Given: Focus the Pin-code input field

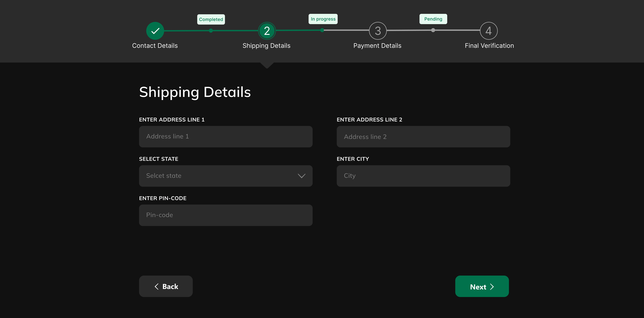Looking at the screenshot, I should (x=226, y=215).
